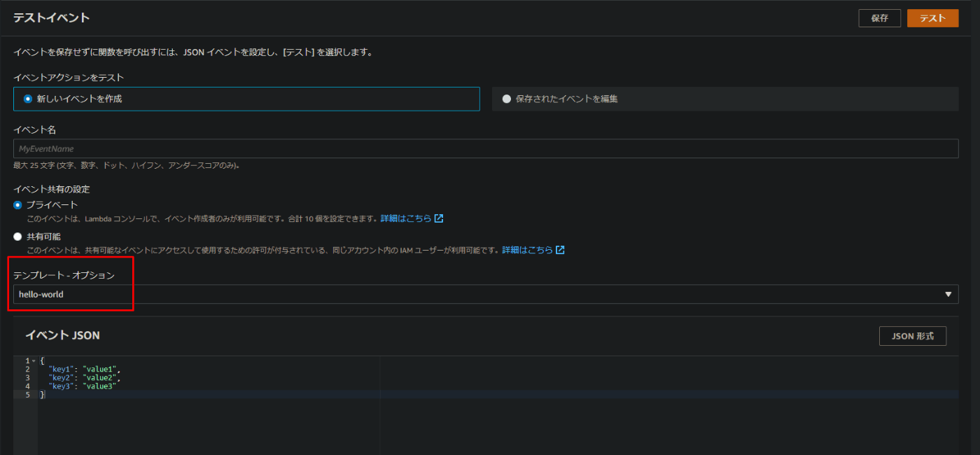
Task: Click the template dropdown arrow
Action: (948, 295)
